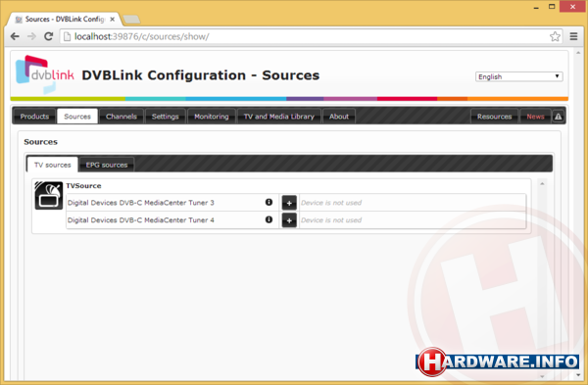Add source for Tuner 3 plus button
The width and height of the screenshot is (588, 385).
tap(289, 203)
